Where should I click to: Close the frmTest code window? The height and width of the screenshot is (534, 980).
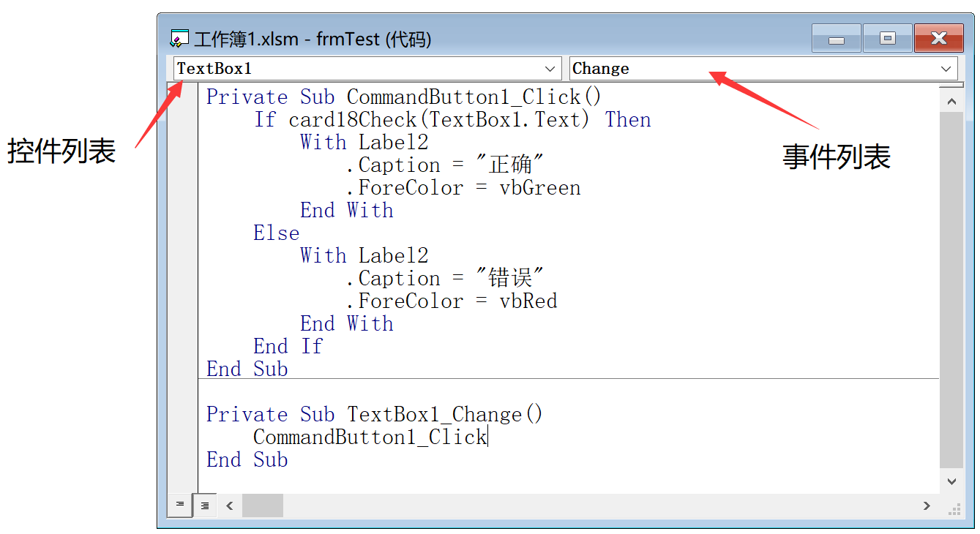tap(939, 39)
